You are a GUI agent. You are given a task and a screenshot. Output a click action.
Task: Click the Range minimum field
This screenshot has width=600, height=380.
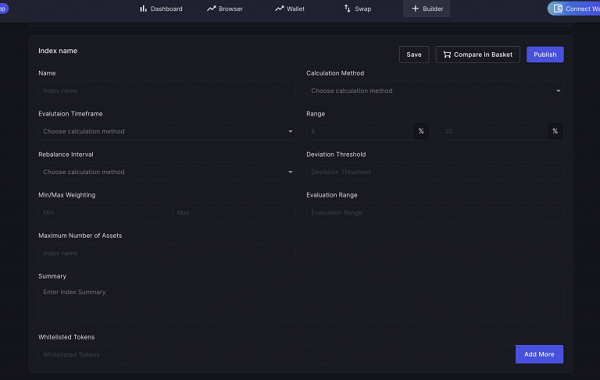[x=360, y=131]
